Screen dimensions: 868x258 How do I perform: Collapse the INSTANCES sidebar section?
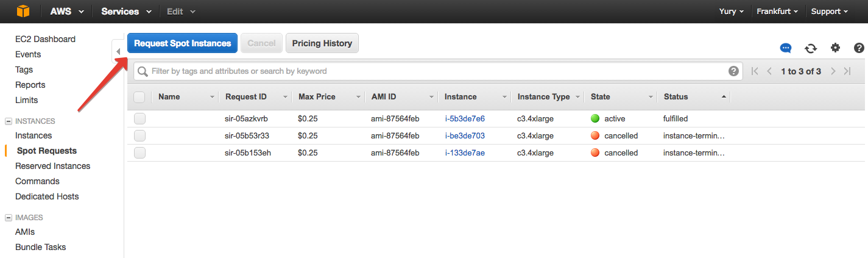pos(9,121)
